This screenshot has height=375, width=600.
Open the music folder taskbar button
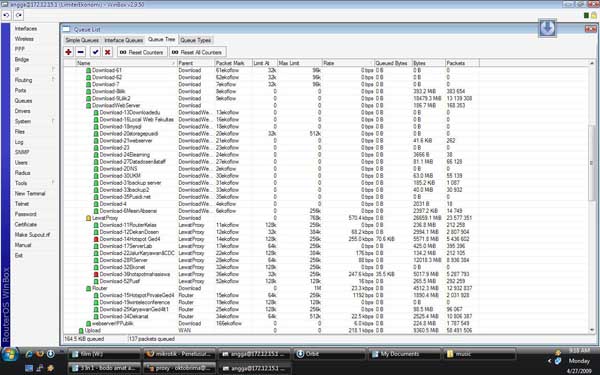point(479,354)
